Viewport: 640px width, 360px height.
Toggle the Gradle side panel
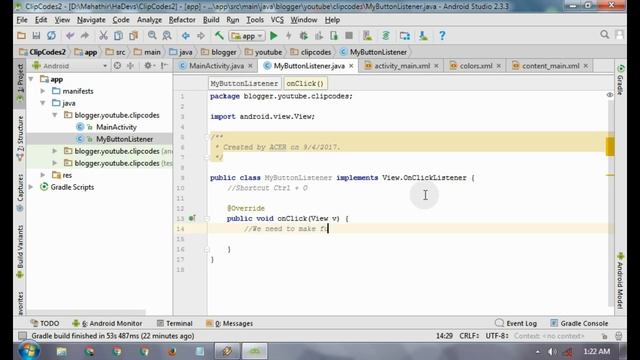(x=620, y=80)
